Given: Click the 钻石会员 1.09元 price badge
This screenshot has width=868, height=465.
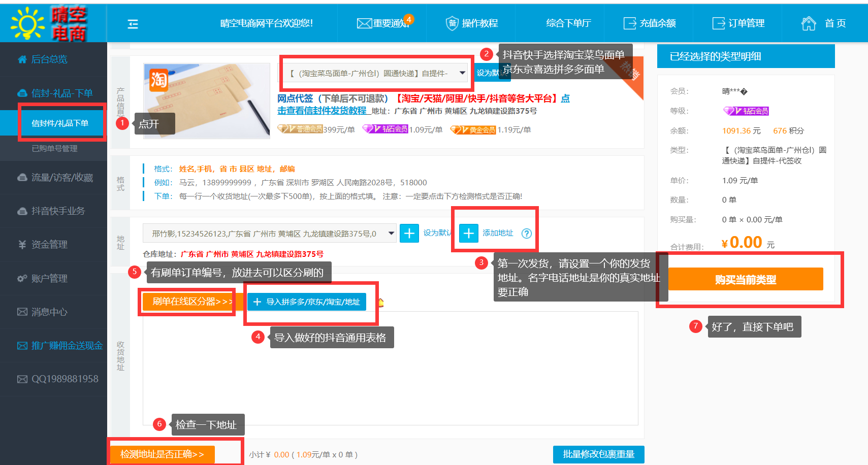Looking at the screenshot, I should point(385,129).
